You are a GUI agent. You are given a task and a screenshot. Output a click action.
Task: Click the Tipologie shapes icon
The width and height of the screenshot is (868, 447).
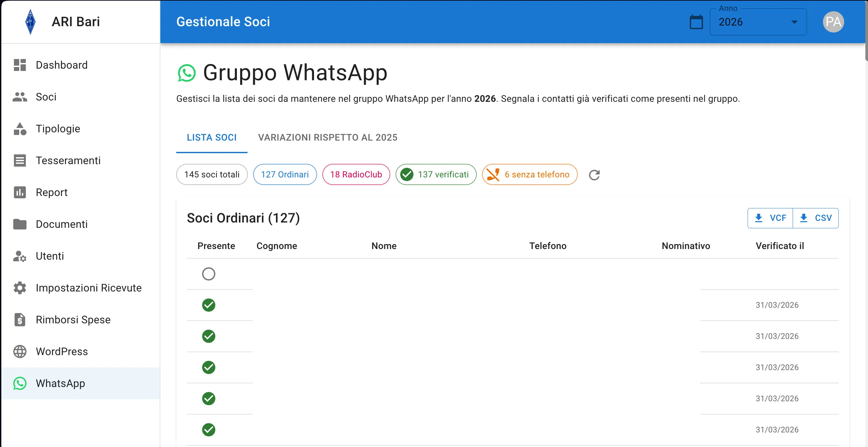(20, 129)
